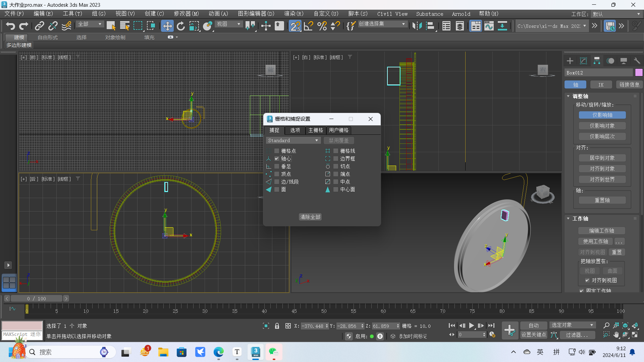Viewport: 644px width, 362px height.
Task: Activate Select and Scale tool
Action: click(x=194, y=26)
